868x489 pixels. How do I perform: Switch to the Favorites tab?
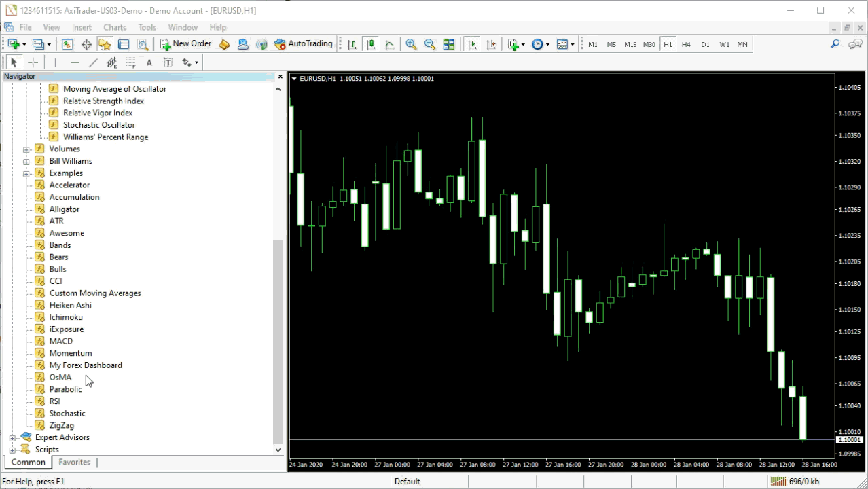click(75, 463)
